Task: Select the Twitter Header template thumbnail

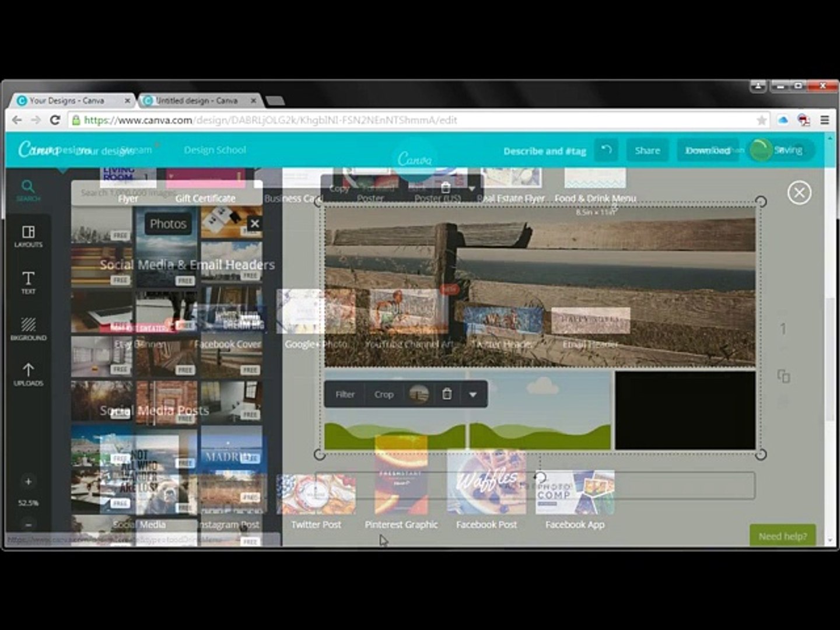Action: pos(503,321)
